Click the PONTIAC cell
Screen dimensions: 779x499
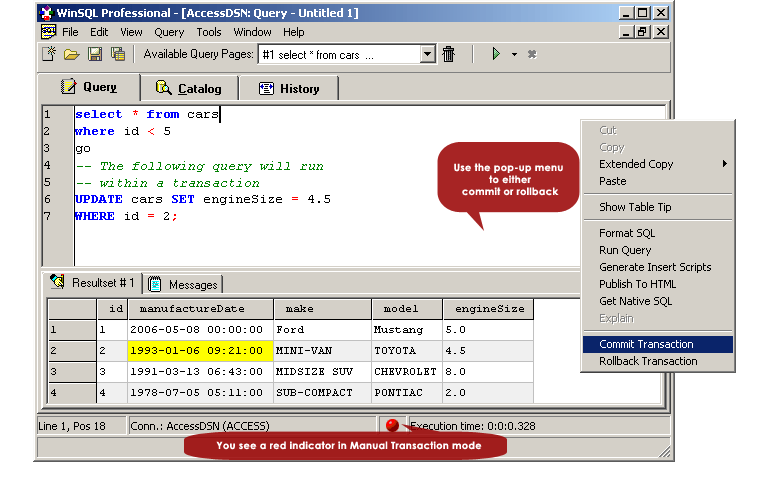coord(407,393)
